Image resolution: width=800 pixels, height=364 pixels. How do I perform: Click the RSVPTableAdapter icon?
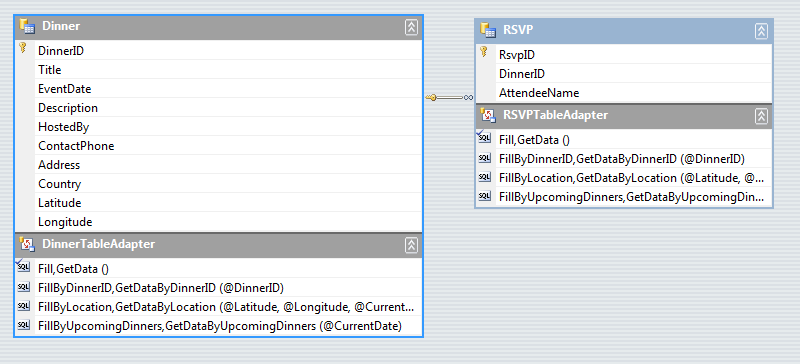(x=488, y=115)
